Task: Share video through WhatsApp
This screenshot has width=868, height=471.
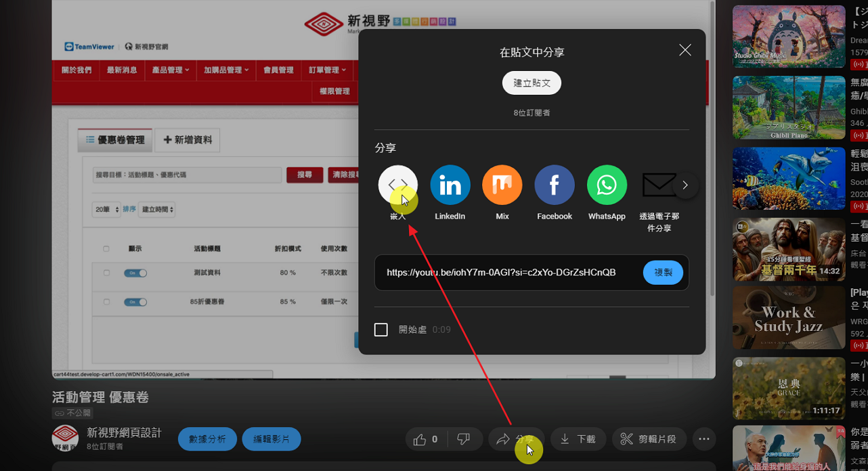Action: coord(607,185)
